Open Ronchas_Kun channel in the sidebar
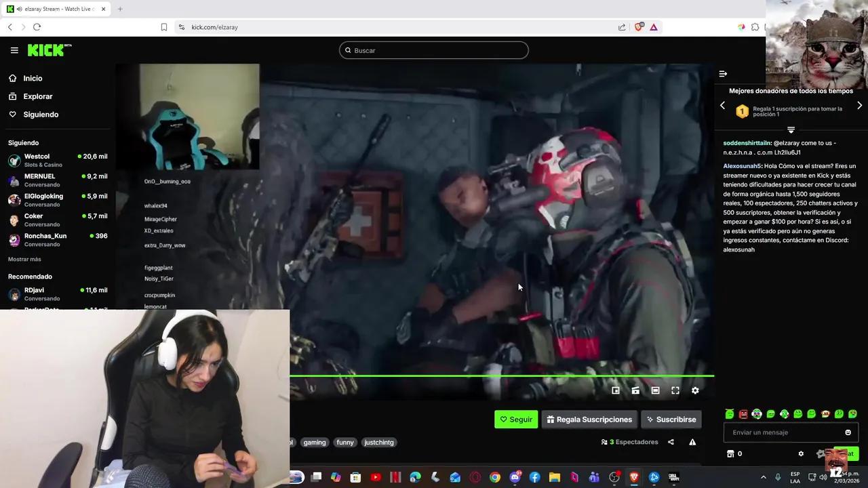This screenshot has height=488, width=868. point(58,239)
